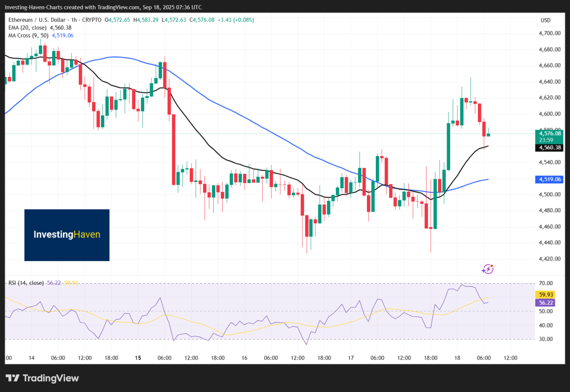Click the black EMA price tag 4,560.38
The width and height of the screenshot is (570, 392).
point(550,148)
